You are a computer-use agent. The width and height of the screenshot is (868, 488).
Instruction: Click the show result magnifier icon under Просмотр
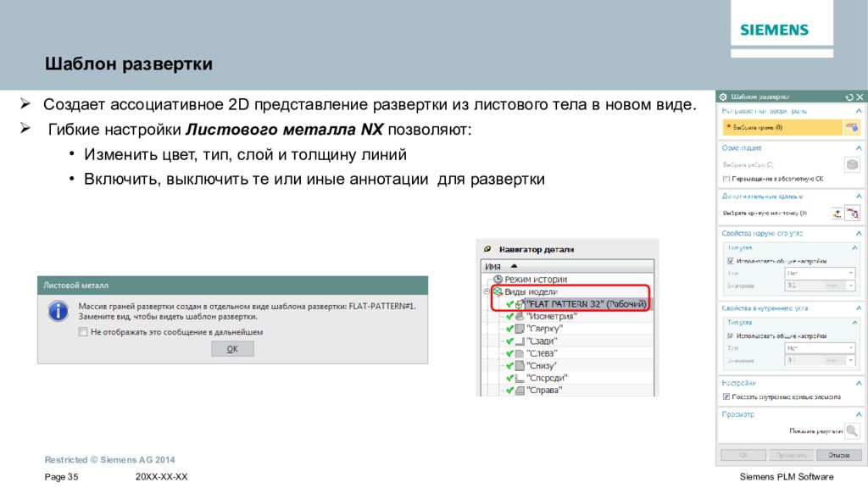[x=852, y=430]
